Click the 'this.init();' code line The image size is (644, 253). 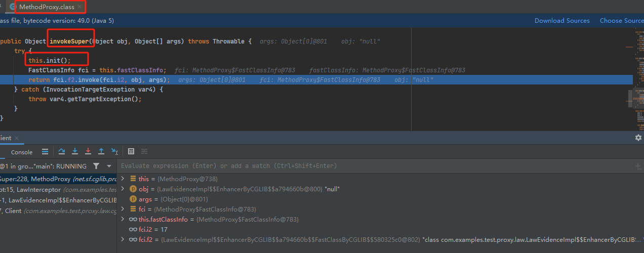pos(50,61)
